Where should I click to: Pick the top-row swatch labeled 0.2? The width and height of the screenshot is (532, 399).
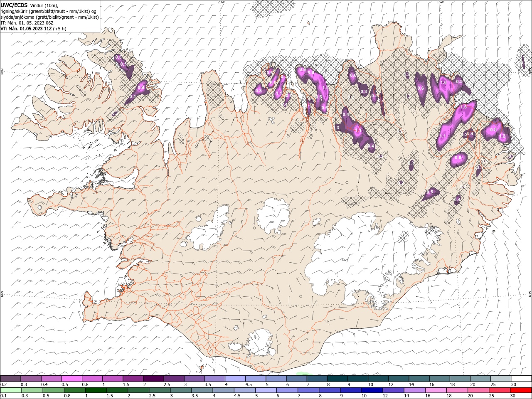[10, 378]
